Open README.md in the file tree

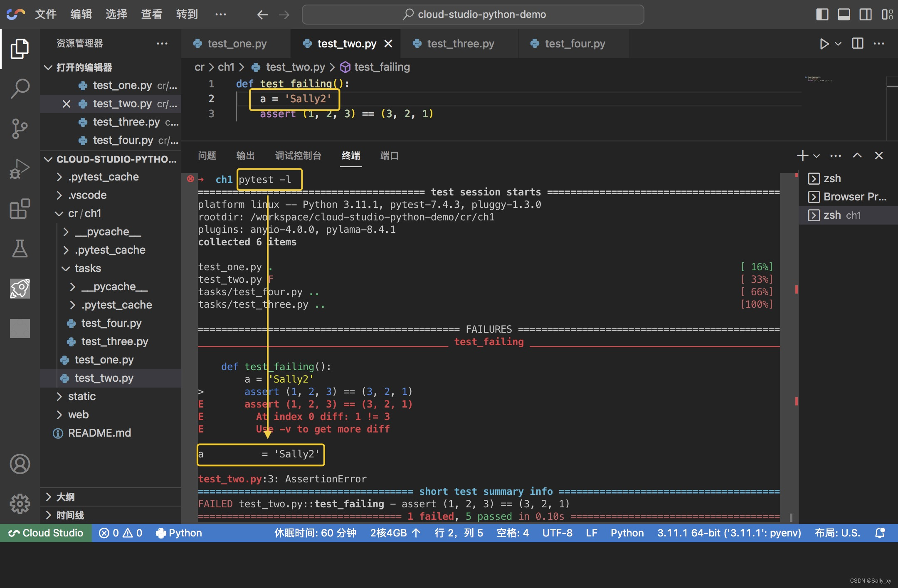pos(111,433)
